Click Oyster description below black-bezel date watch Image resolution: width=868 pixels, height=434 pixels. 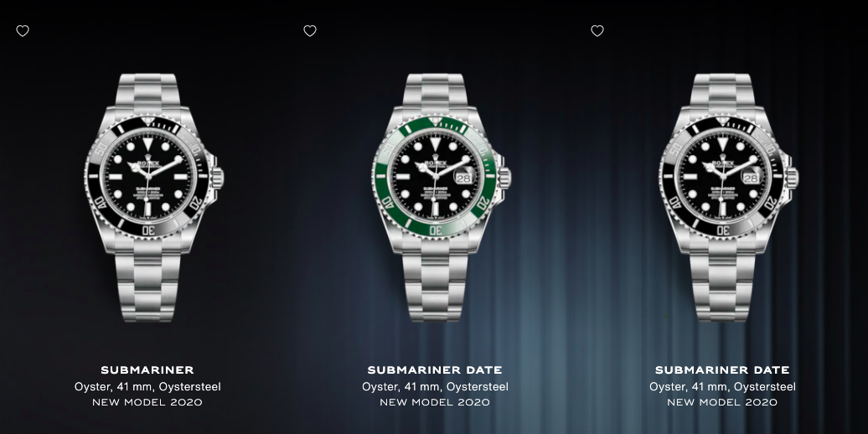722,386
